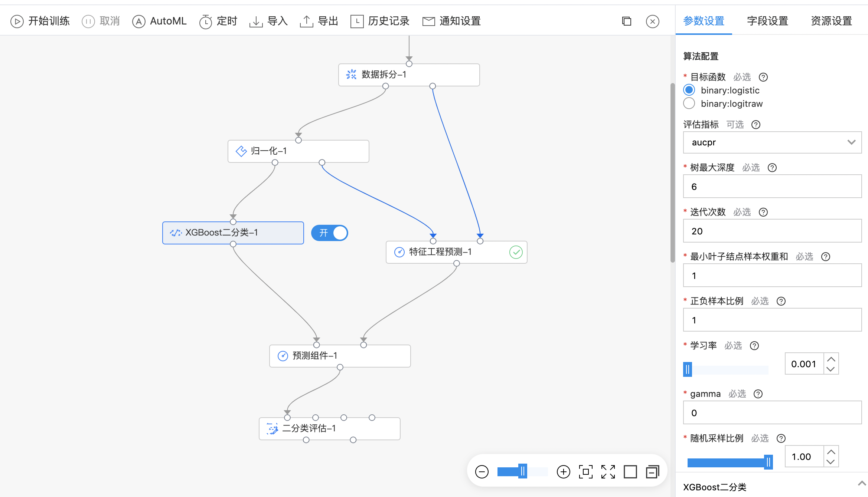Increase 学习率 with up stepper arrow
The height and width of the screenshot is (497, 868).
[x=831, y=359]
